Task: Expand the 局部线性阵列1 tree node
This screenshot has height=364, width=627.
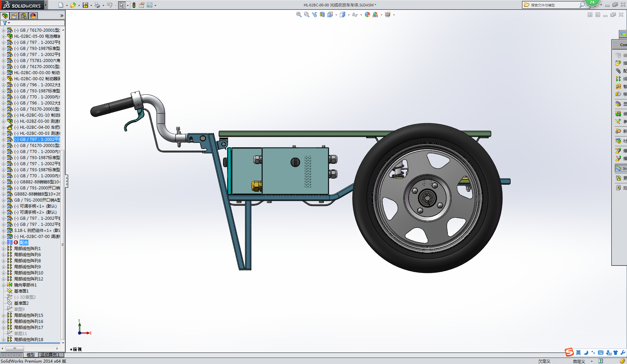Action: point(3,249)
